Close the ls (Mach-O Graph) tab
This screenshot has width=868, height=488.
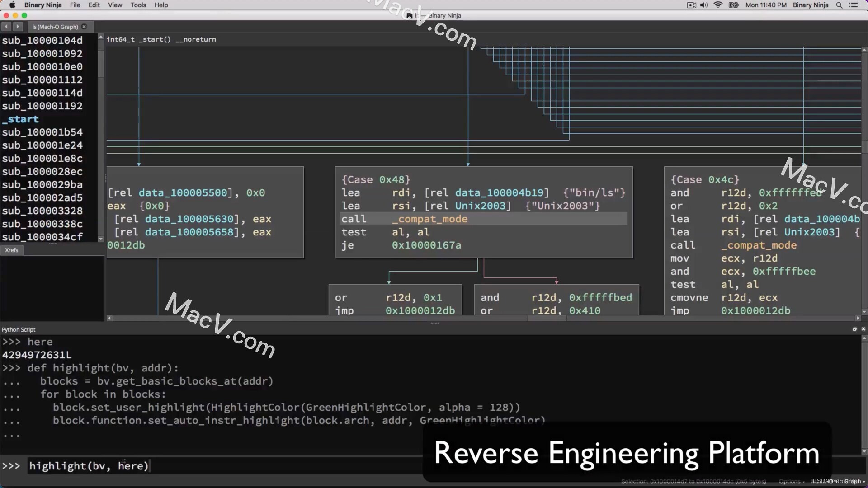[x=84, y=27]
